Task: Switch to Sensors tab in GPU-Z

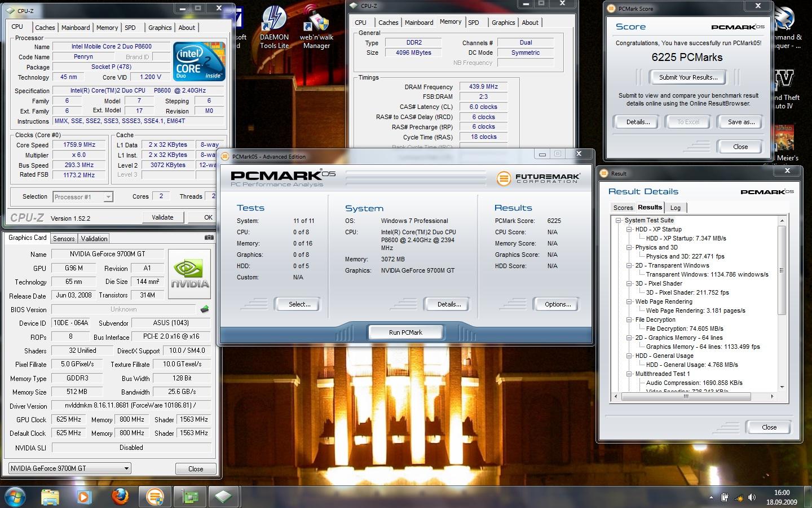Action: click(64, 239)
